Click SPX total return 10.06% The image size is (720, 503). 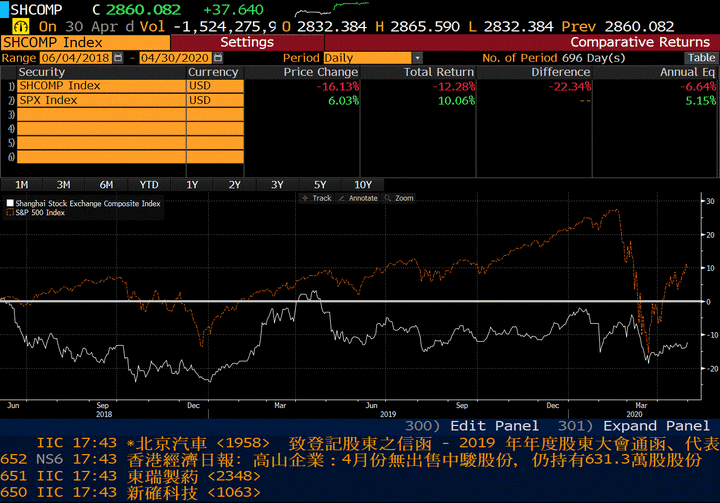click(x=456, y=101)
